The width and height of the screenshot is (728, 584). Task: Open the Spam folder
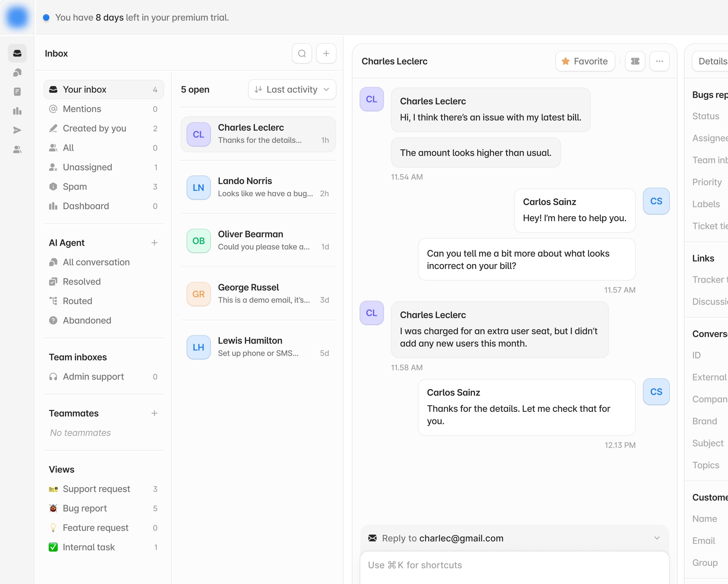75,186
